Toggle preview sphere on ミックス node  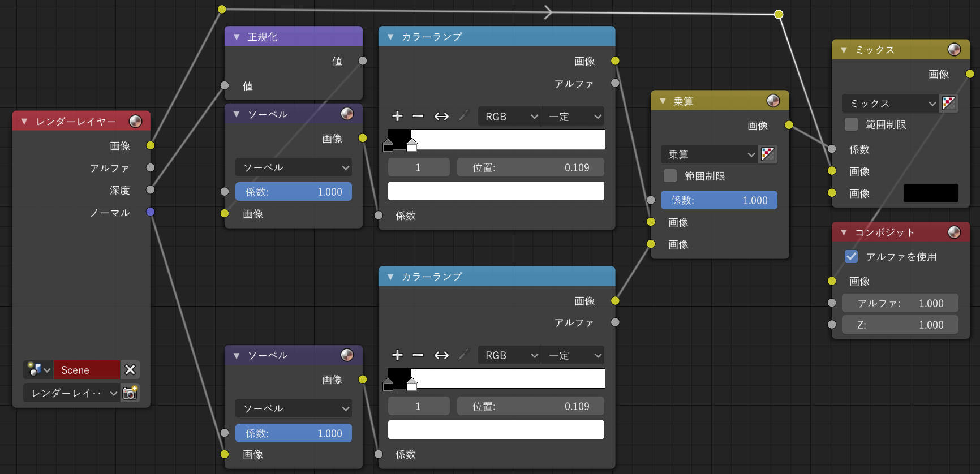pos(954,50)
